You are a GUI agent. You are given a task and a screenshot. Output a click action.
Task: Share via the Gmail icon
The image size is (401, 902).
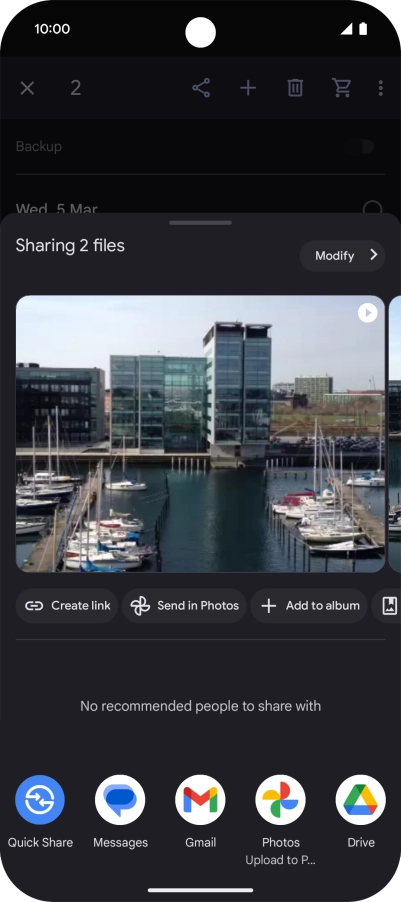pos(200,800)
